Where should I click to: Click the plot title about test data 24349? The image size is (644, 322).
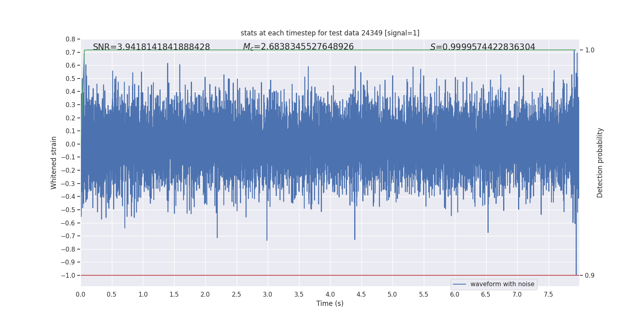tap(330, 33)
